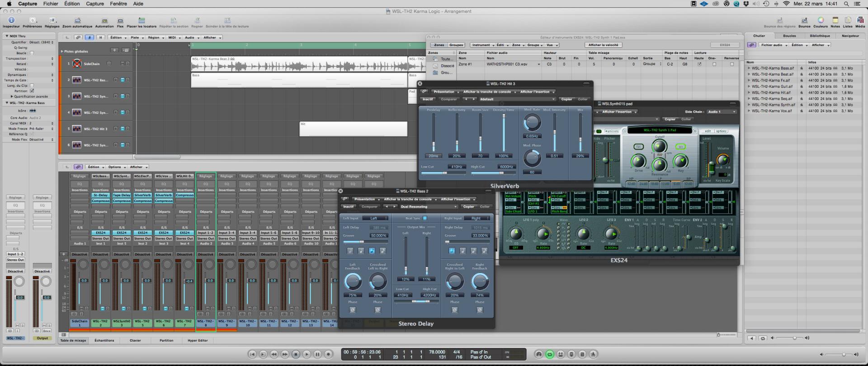868x366 pixels.
Task: Open the arrange Édition dropdown menu
Action: (117, 38)
